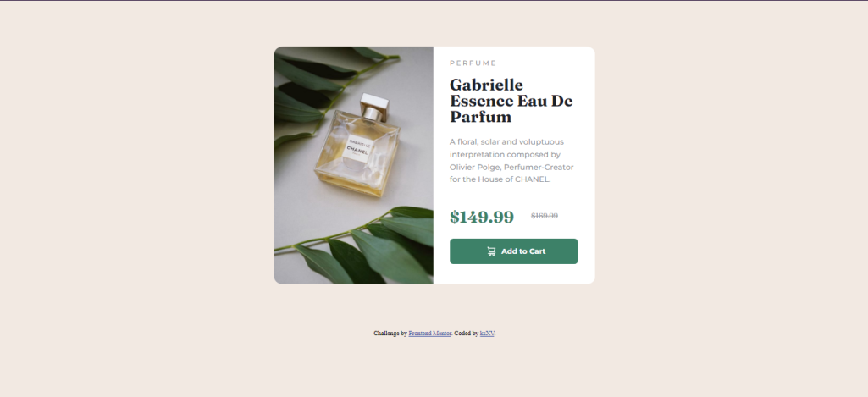Click the 'Coded by' footer text
Screen dimensions: 868x397
click(466, 334)
